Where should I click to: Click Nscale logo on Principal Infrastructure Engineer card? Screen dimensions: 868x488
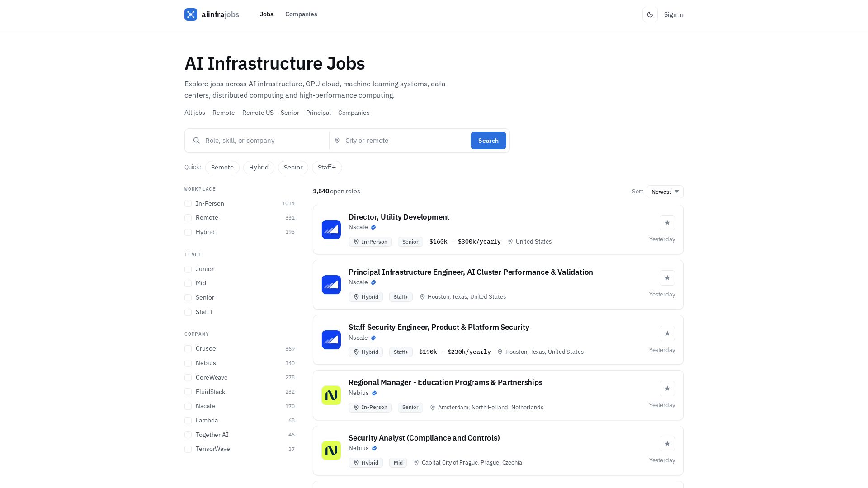[331, 285]
